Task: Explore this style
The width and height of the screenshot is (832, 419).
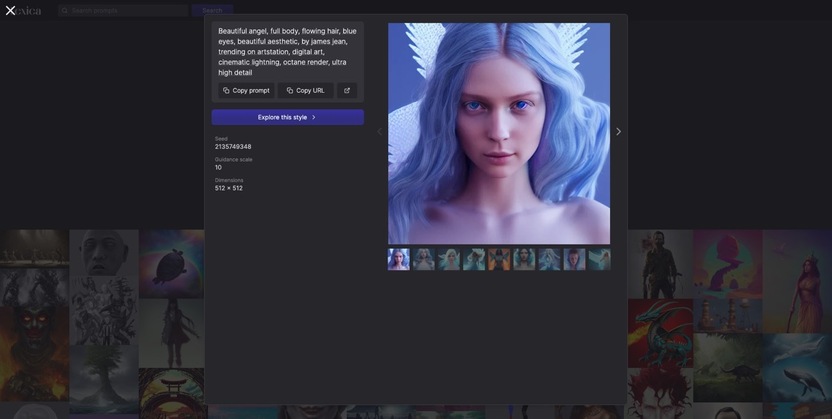Action: [x=288, y=117]
